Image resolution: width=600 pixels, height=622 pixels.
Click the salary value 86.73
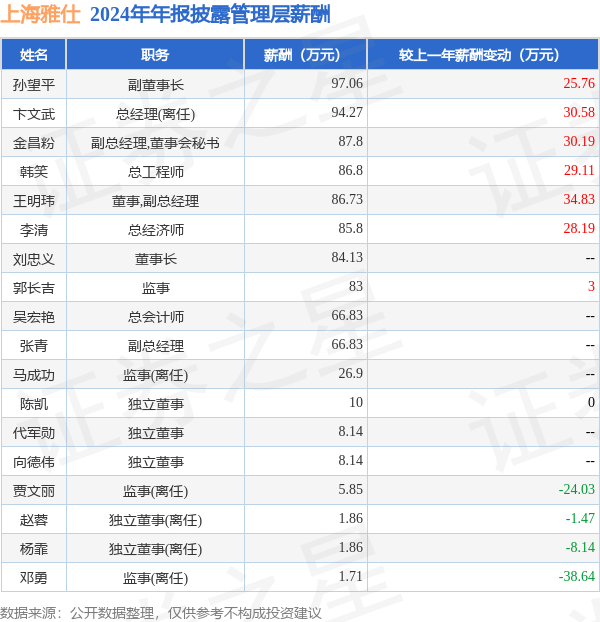[347, 199]
